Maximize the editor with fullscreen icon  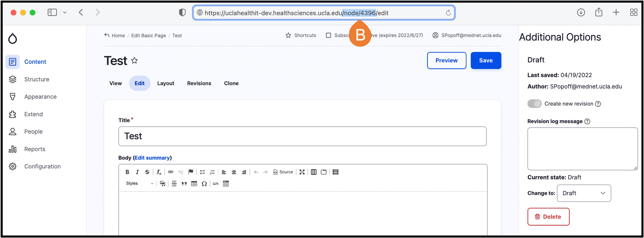(x=302, y=172)
